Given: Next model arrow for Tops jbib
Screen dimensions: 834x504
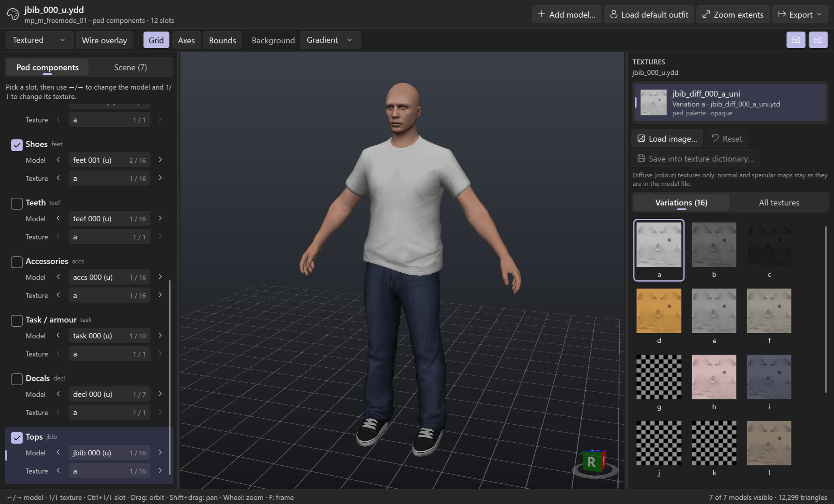Looking at the screenshot, I should pos(160,452).
